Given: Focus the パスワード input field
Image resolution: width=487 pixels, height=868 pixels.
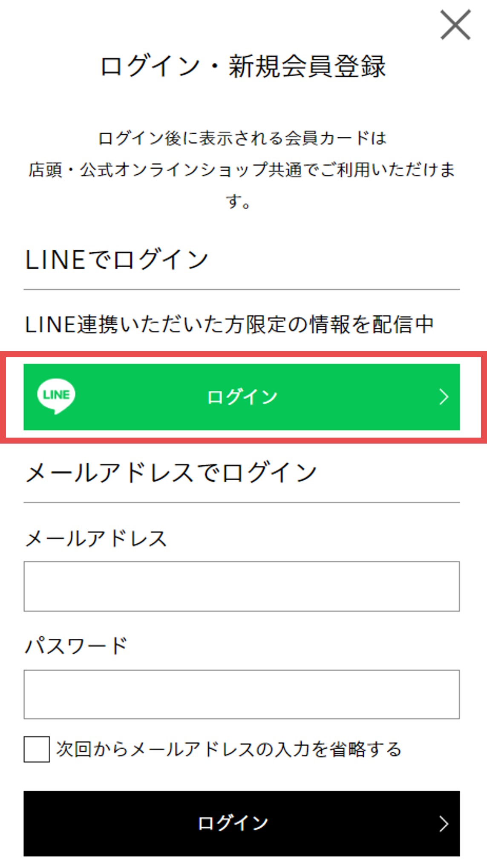Looking at the screenshot, I should [x=242, y=694].
